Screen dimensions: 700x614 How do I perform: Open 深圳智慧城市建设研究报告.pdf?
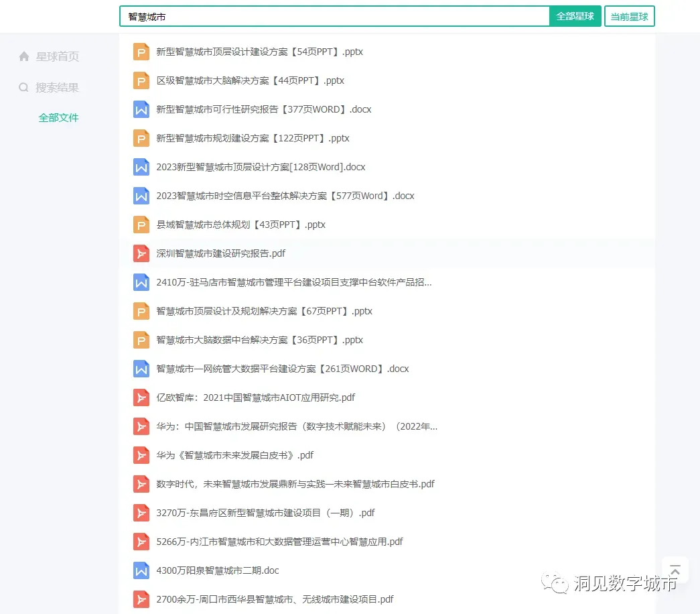[220, 253]
